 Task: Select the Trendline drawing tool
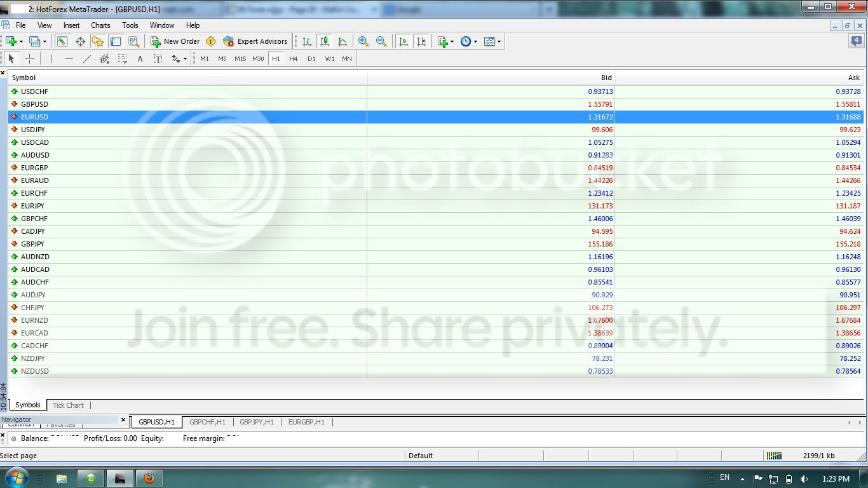pos(87,58)
